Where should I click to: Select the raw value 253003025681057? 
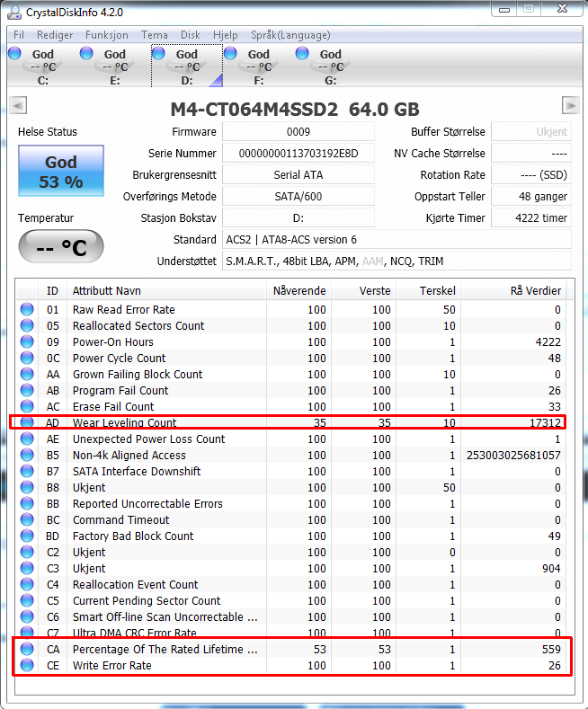(x=513, y=455)
